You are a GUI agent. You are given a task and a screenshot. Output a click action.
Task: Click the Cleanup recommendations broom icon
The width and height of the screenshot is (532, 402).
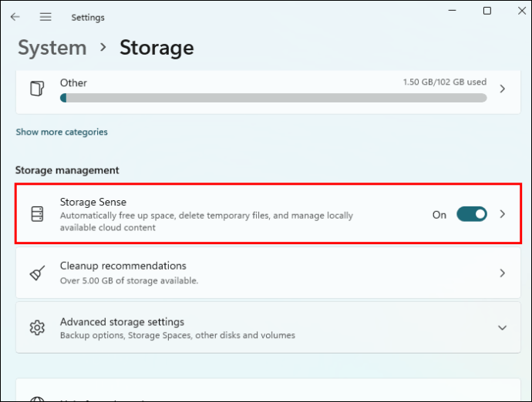tap(37, 273)
